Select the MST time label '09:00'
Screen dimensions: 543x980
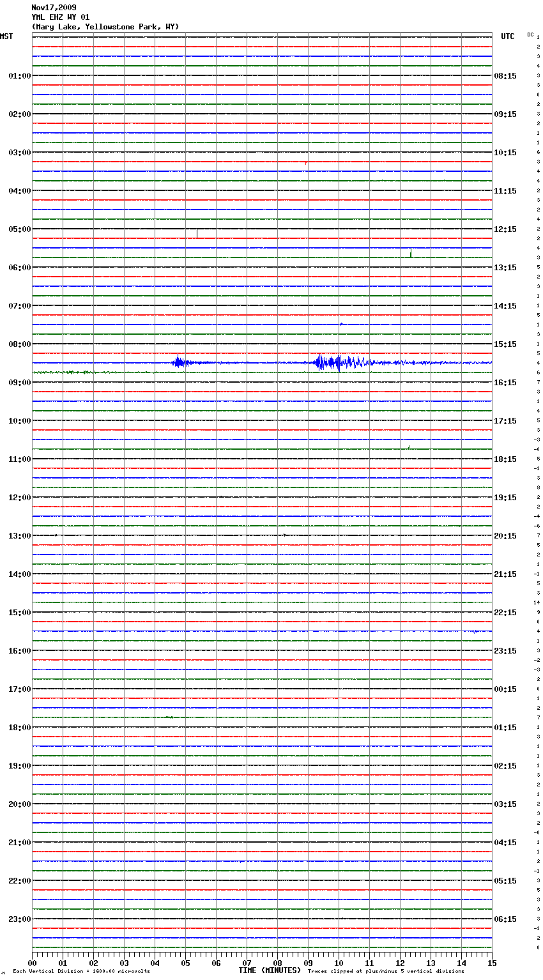tap(20, 383)
